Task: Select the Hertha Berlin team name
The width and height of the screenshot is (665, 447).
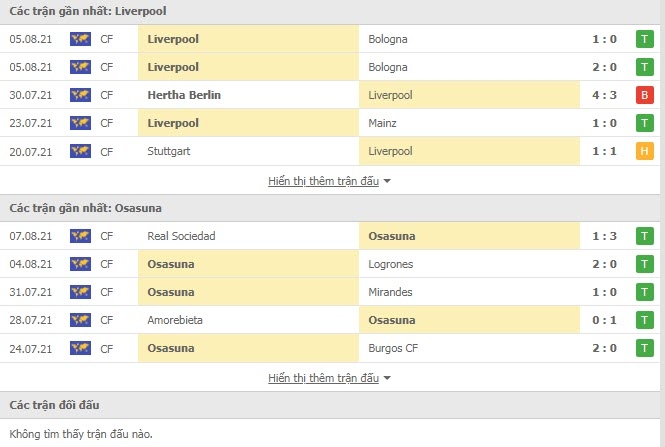Action: [x=184, y=95]
